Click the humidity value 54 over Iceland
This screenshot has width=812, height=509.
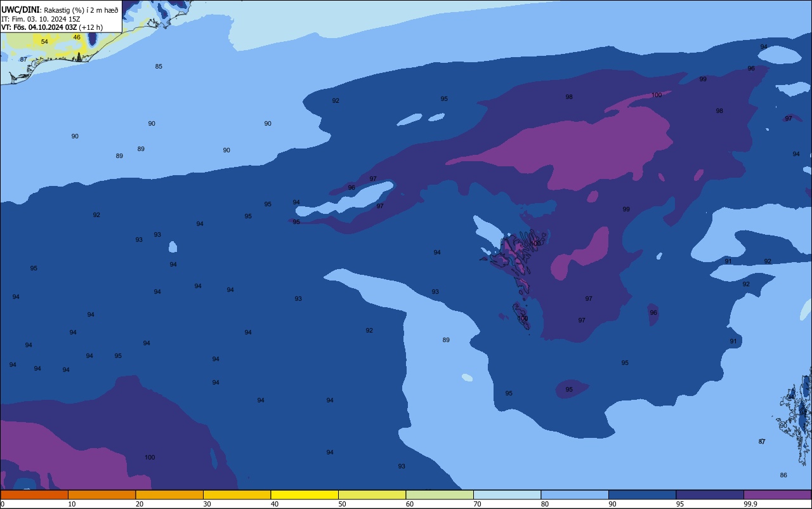pos(44,42)
